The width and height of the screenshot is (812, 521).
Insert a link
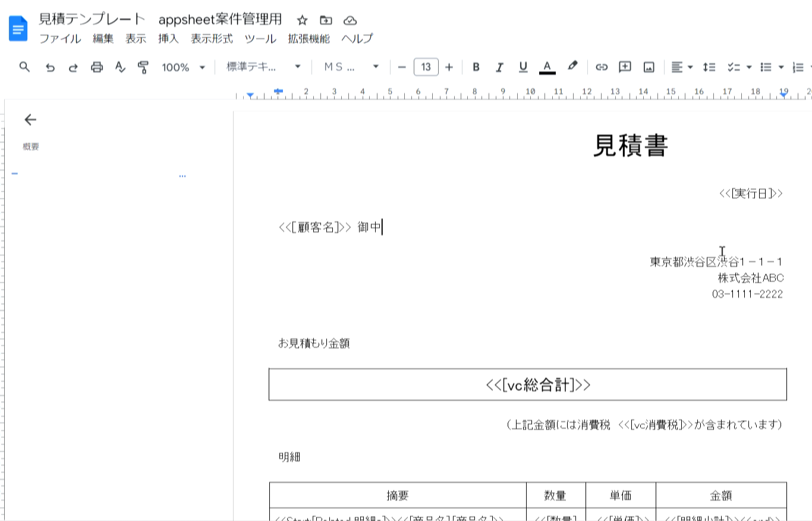pos(602,67)
